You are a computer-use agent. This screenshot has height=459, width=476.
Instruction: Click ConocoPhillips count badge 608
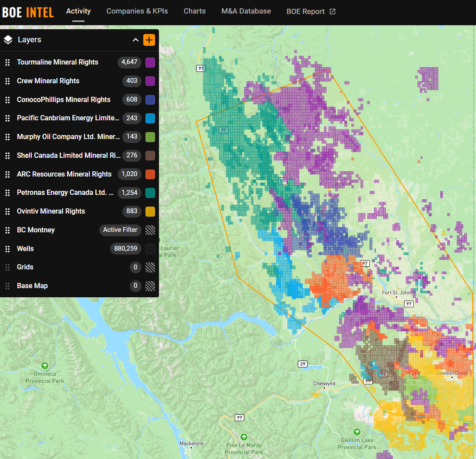pyautogui.click(x=132, y=100)
